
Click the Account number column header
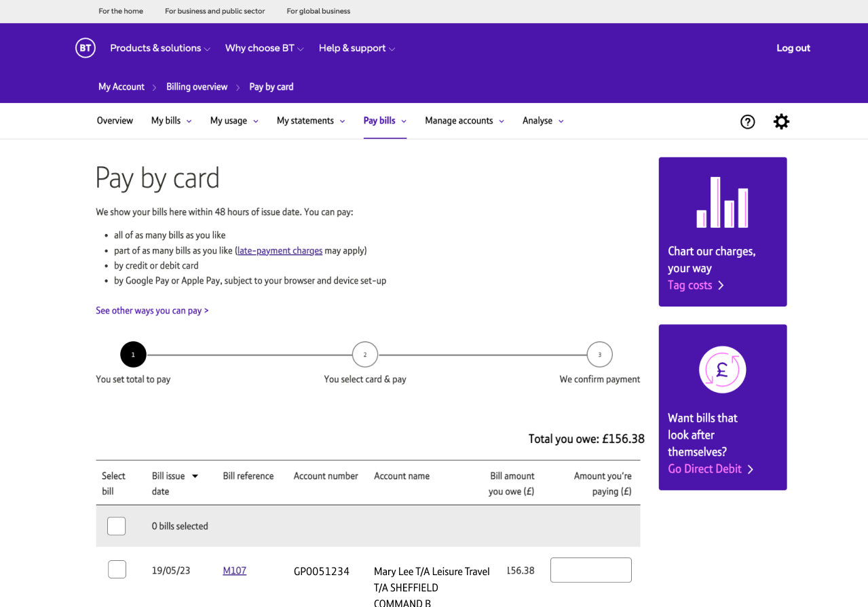326,476
